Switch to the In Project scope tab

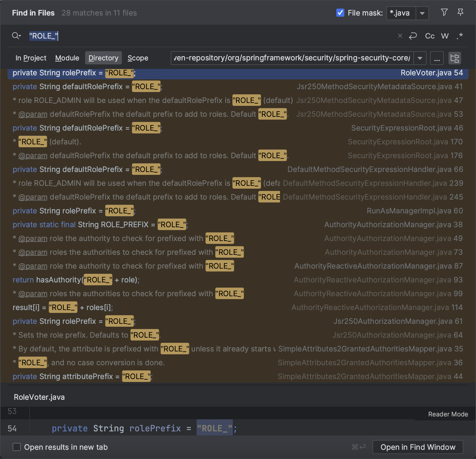[x=31, y=58]
